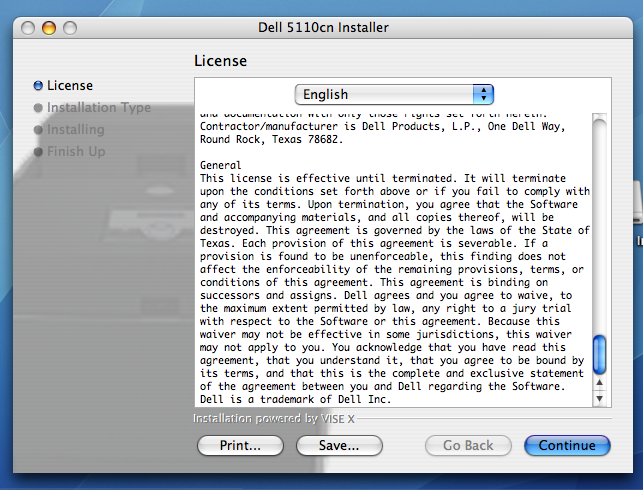Screen dimensions: 643x490
Task: Click the License step bullet icon
Action: pos(38,86)
